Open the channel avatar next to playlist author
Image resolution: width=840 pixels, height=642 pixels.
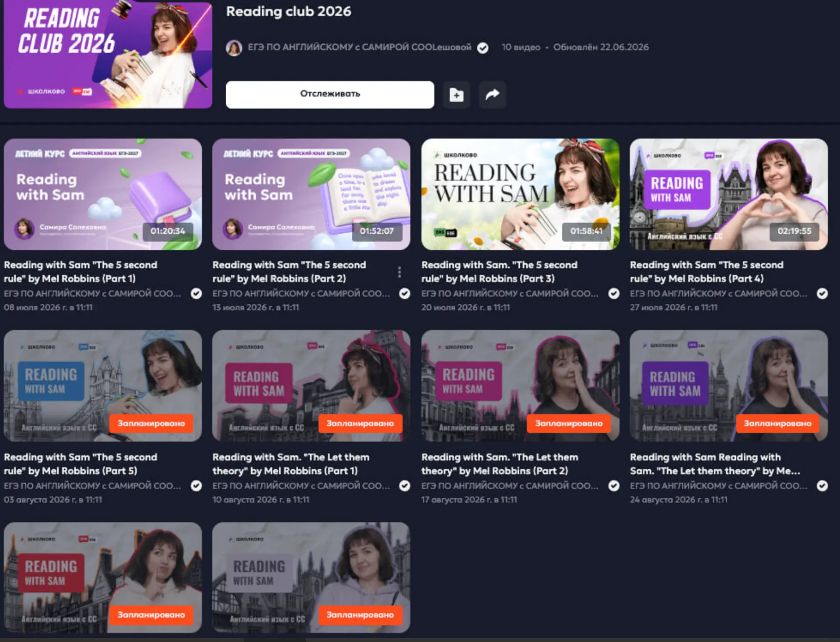click(234, 48)
